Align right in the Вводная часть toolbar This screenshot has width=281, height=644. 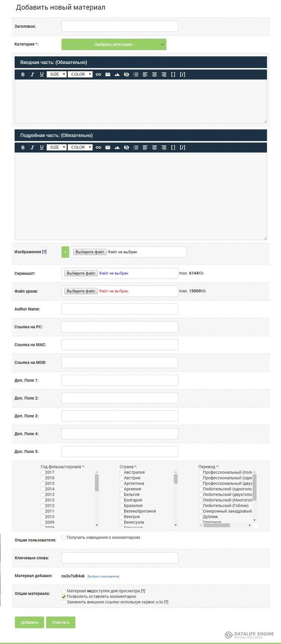pos(164,74)
